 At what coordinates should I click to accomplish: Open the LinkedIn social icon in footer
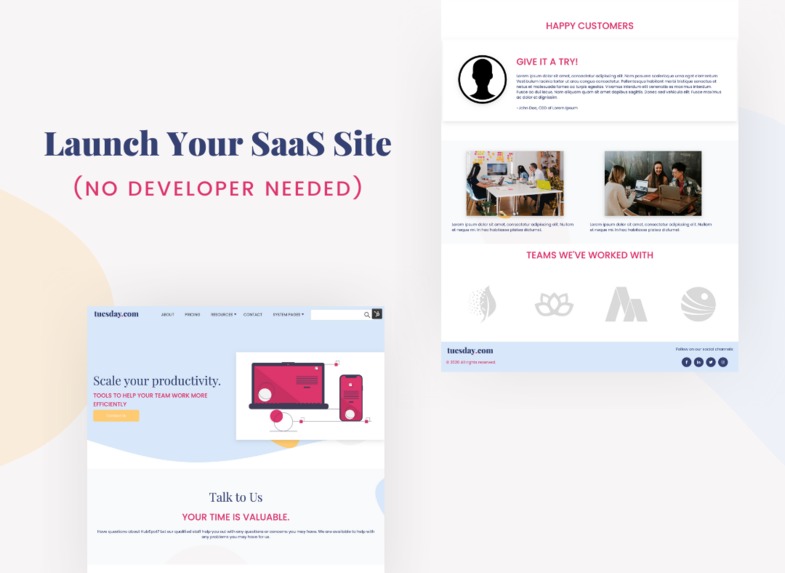point(698,362)
